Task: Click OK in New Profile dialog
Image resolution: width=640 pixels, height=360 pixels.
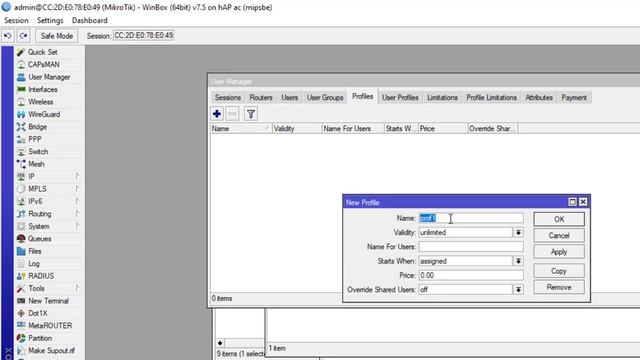Action: pos(559,219)
